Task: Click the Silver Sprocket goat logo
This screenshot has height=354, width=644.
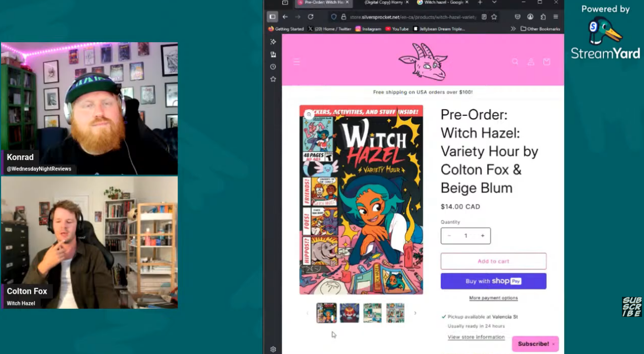Action: pos(423,62)
